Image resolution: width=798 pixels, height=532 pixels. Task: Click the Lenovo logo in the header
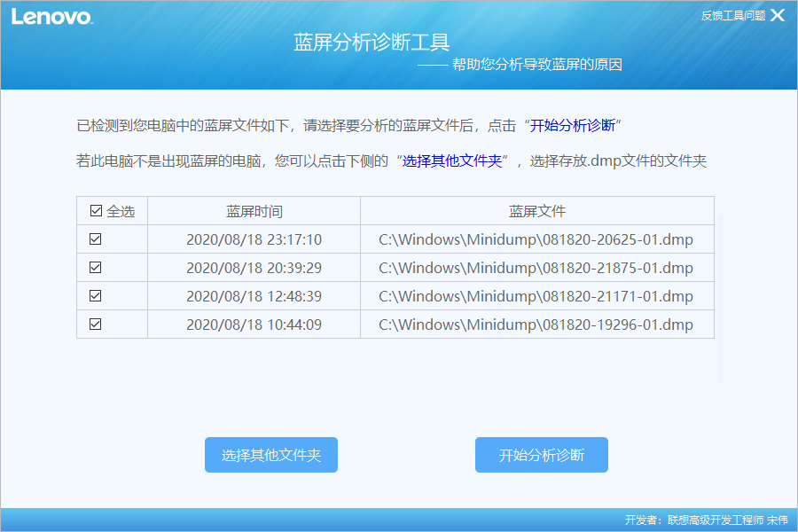[51, 17]
